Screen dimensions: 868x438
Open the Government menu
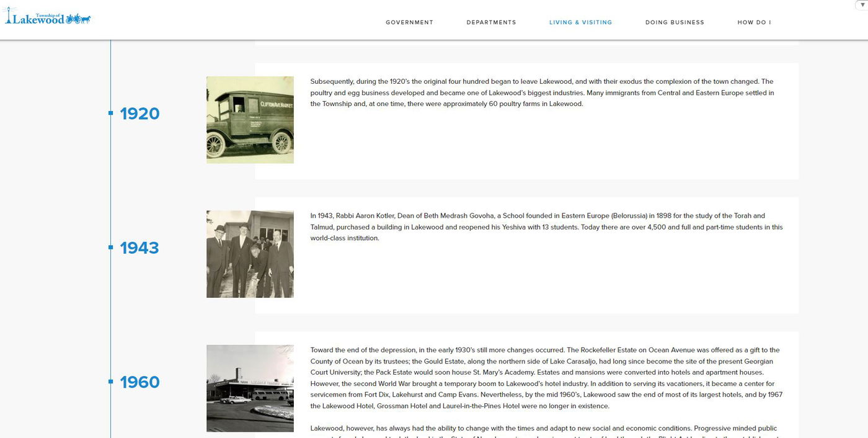[409, 22]
